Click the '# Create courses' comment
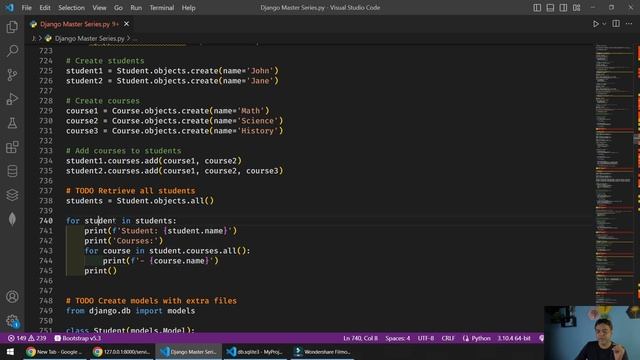Image resolution: width=640 pixels, height=360 pixels. click(x=103, y=101)
